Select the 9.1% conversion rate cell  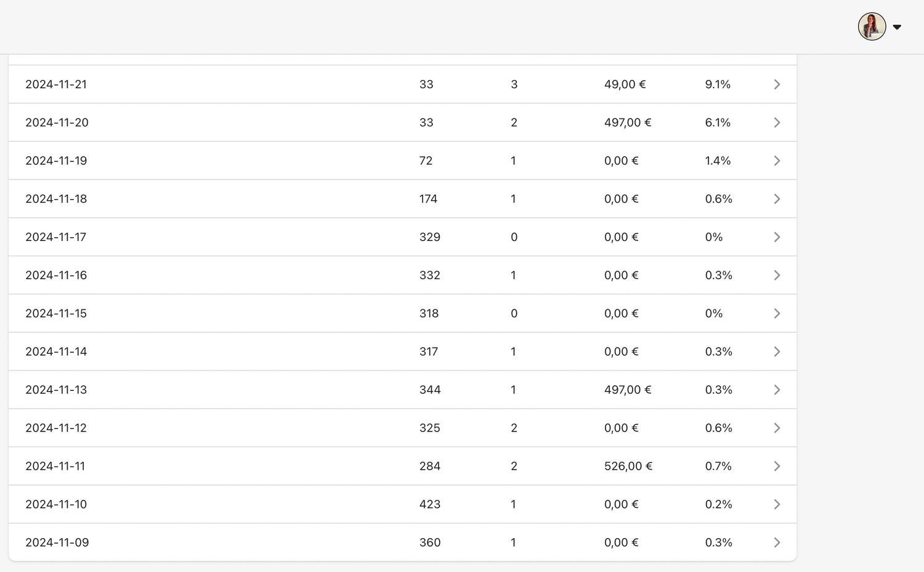tap(718, 84)
